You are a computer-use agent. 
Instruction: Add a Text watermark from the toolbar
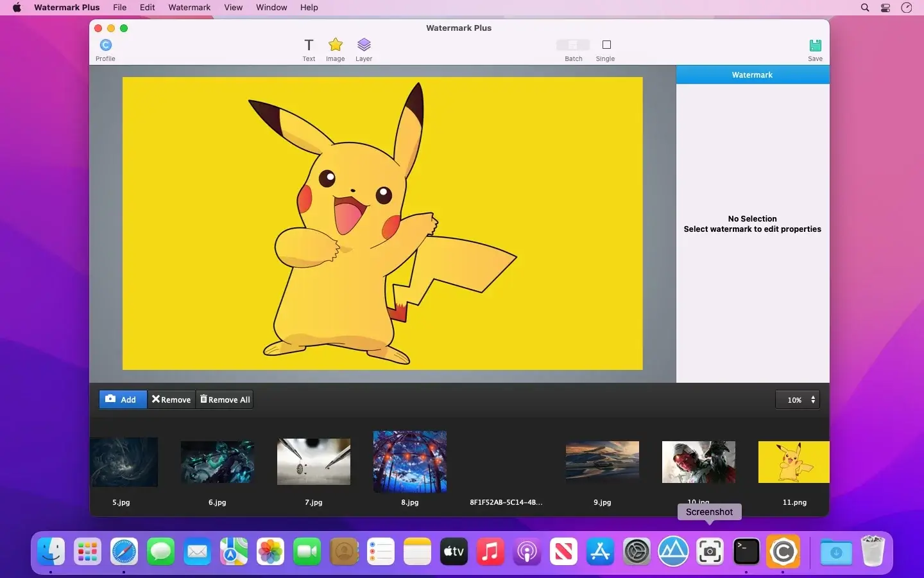tap(309, 49)
